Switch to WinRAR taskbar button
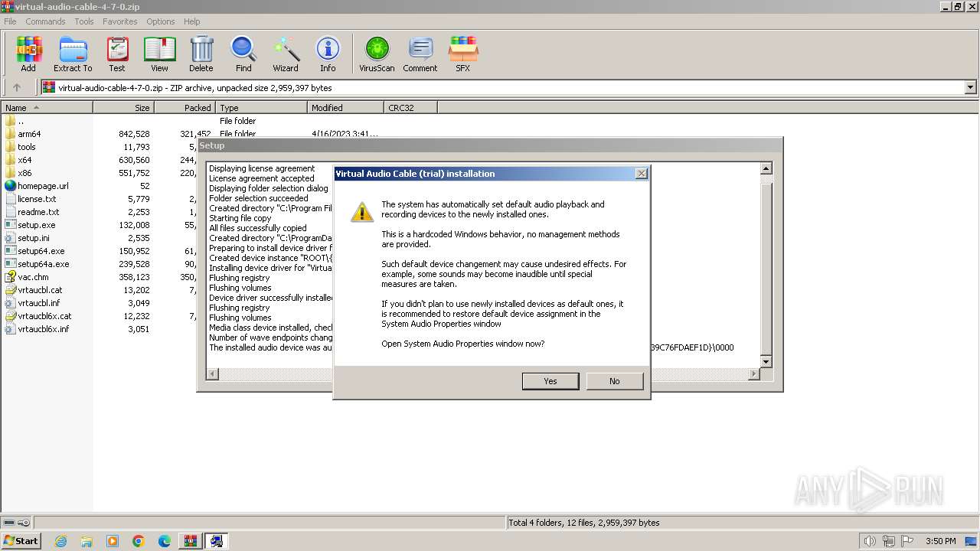980x551 pixels. (x=191, y=541)
